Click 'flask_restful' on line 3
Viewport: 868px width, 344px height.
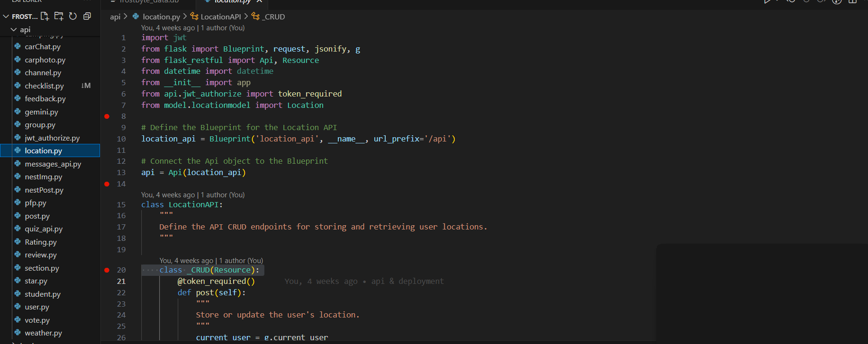(193, 61)
